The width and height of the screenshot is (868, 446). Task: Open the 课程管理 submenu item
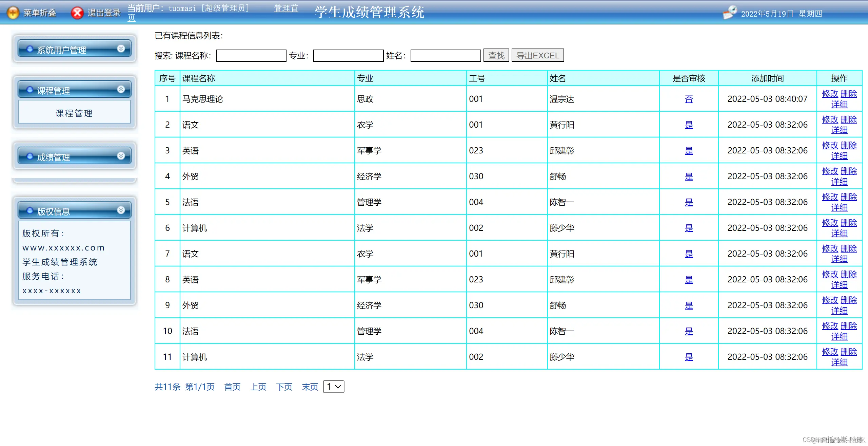[x=74, y=113]
